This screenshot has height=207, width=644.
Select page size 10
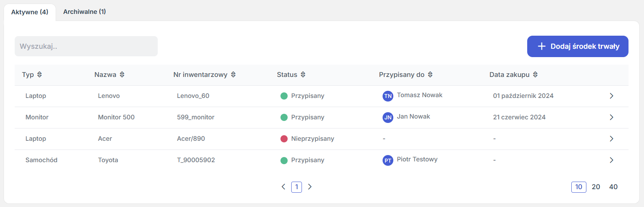[x=579, y=187]
